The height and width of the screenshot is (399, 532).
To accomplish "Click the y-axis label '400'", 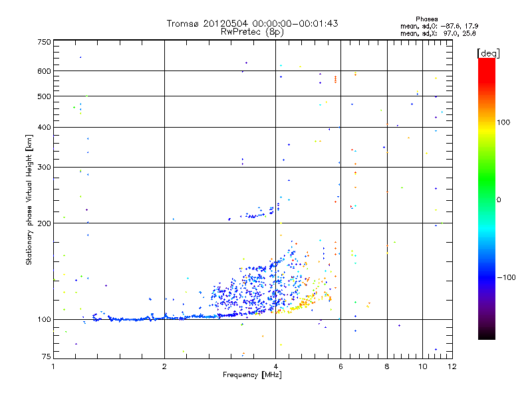I will pyautogui.click(x=44, y=127).
